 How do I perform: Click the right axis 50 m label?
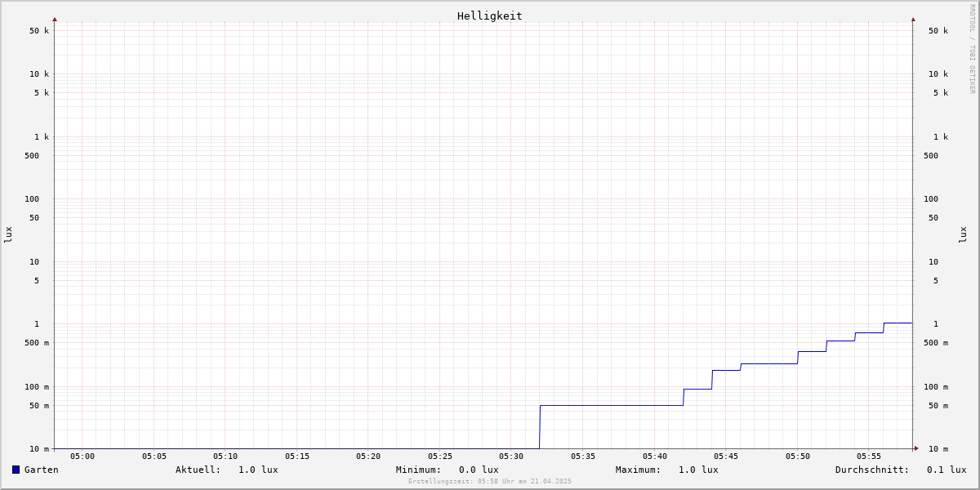click(938, 406)
